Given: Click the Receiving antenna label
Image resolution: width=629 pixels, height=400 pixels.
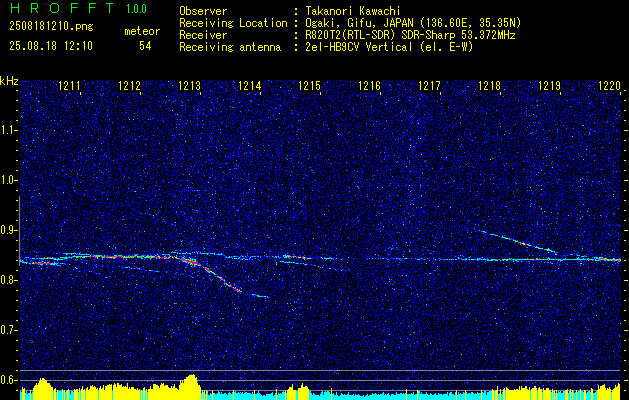Looking at the screenshot, I should click(230, 47).
